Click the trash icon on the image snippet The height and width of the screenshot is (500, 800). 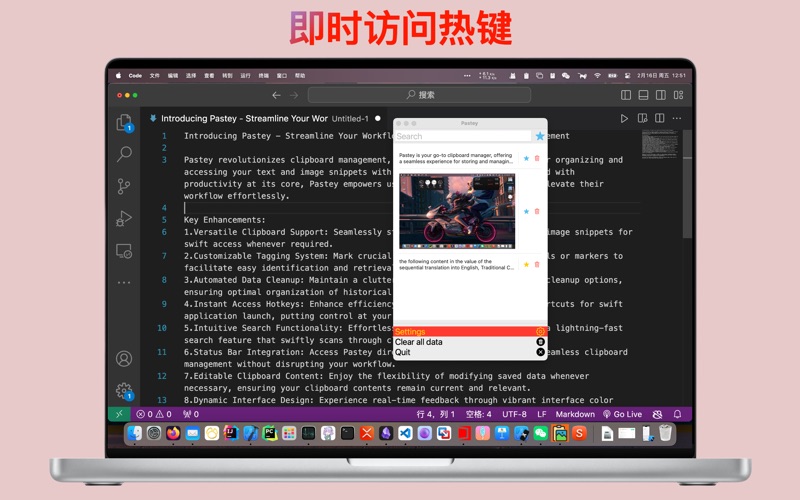tap(537, 211)
